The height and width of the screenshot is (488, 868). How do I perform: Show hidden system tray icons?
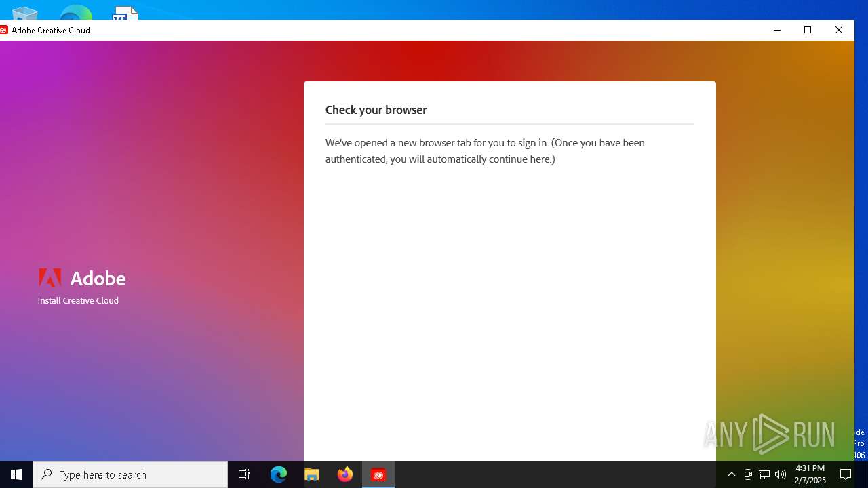(x=731, y=474)
